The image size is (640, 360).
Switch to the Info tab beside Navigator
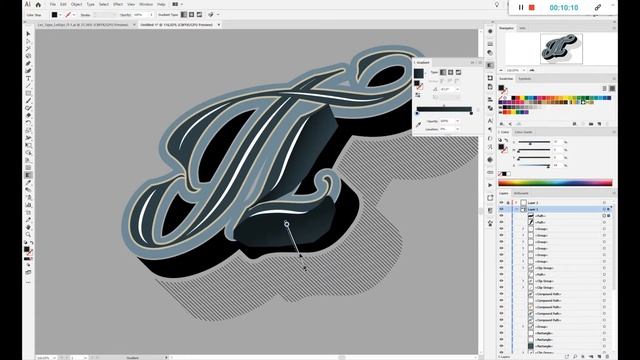point(522,28)
